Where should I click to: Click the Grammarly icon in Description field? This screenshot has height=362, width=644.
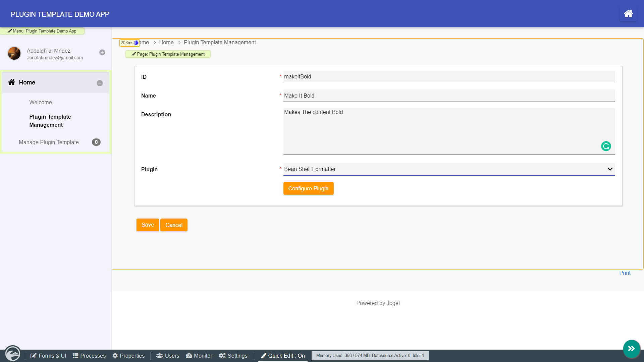point(606,146)
